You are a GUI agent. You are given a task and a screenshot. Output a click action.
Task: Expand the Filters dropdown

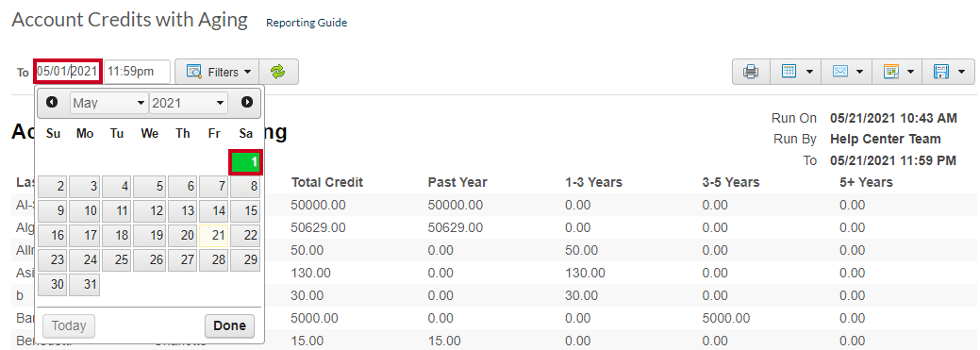coord(217,72)
